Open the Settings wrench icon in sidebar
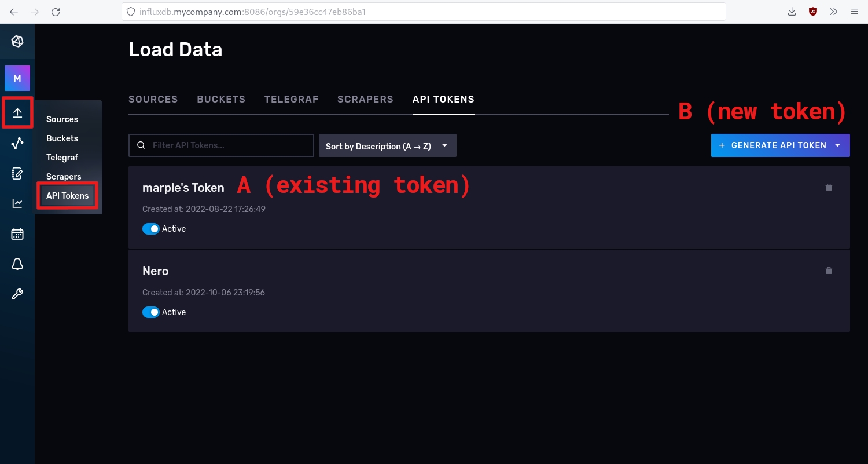This screenshot has height=464, width=868. click(x=17, y=294)
